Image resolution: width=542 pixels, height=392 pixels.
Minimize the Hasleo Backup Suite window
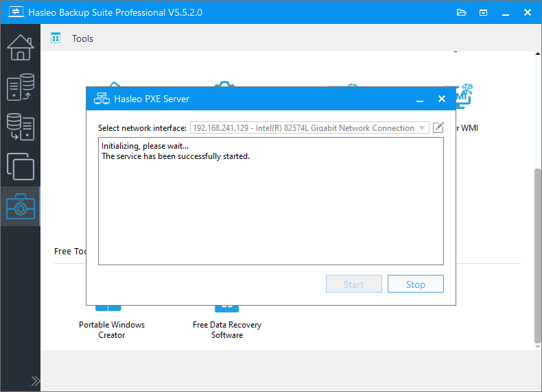(x=506, y=13)
